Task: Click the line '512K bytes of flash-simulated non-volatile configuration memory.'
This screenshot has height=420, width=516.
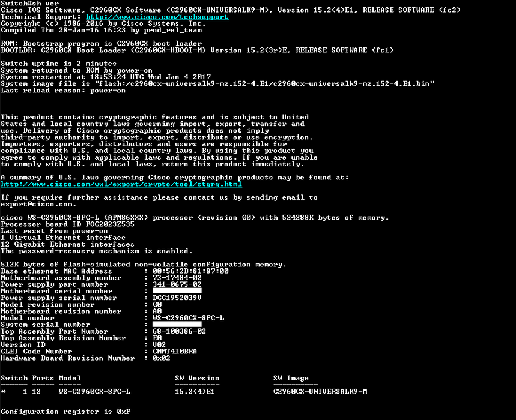Action: (144, 264)
